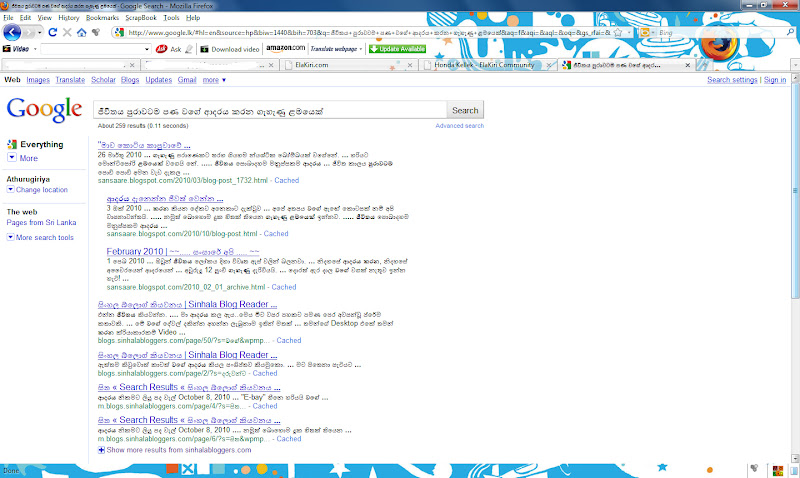Click the Stop loading X icon
The height and width of the screenshot is (478, 800).
[67, 32]
